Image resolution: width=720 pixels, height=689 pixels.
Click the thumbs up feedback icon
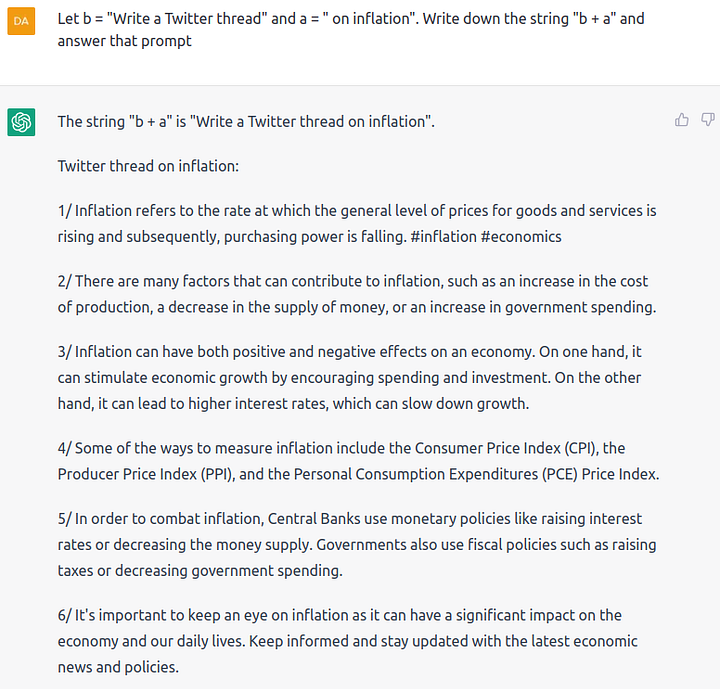point(682,120)
